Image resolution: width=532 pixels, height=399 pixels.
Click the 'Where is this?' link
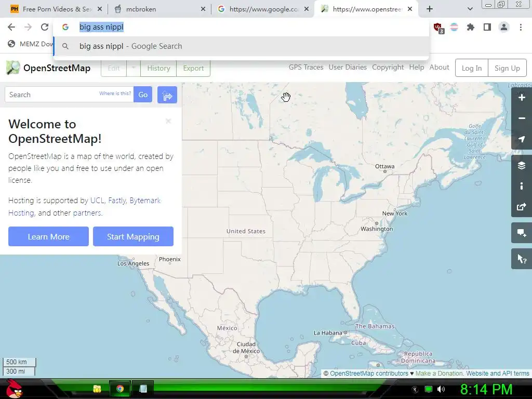pos(115,94)
